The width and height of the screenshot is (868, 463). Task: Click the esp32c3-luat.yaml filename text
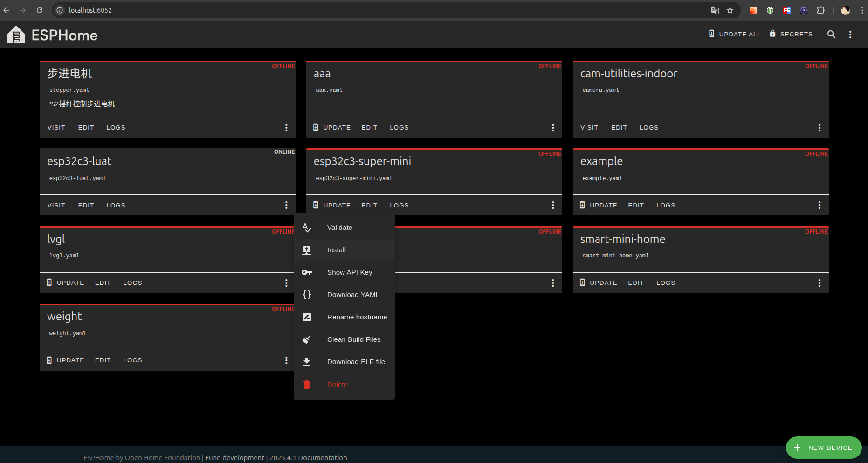[x=77, y=178]
